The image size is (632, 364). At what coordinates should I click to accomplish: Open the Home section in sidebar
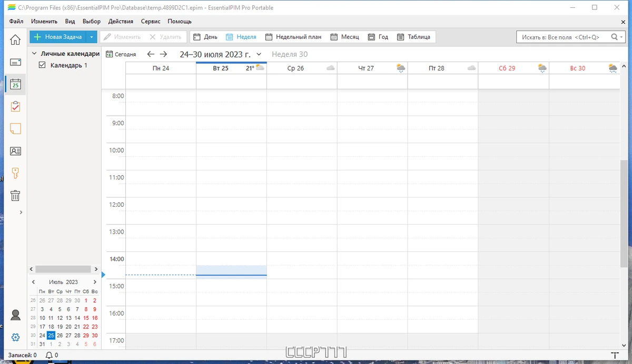click(x=15, y=40)
